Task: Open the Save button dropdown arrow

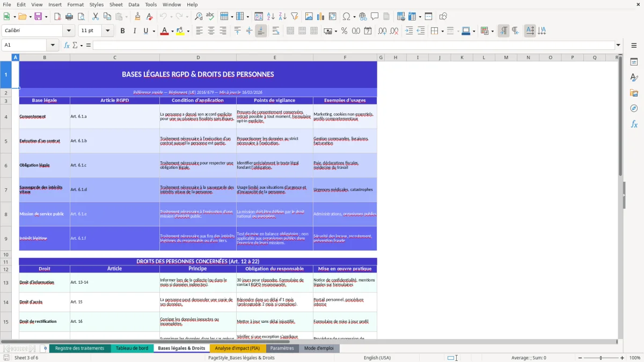Action: point(46,17)
